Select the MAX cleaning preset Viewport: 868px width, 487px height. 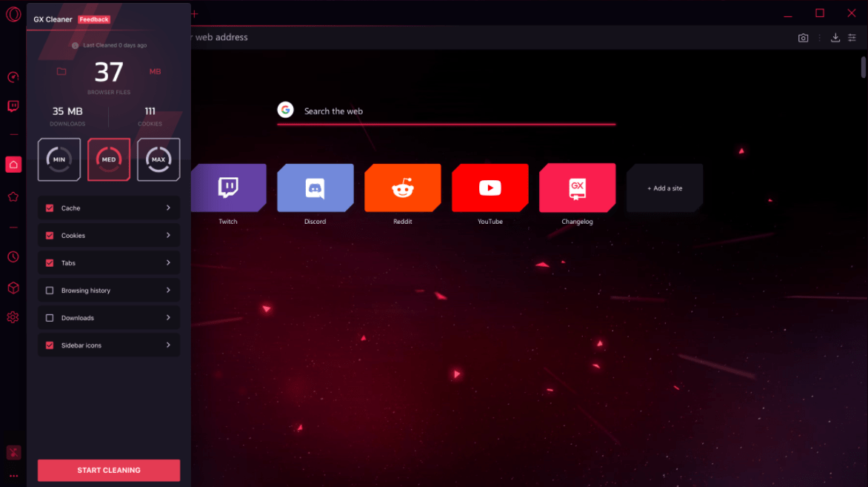pos(158,159)
